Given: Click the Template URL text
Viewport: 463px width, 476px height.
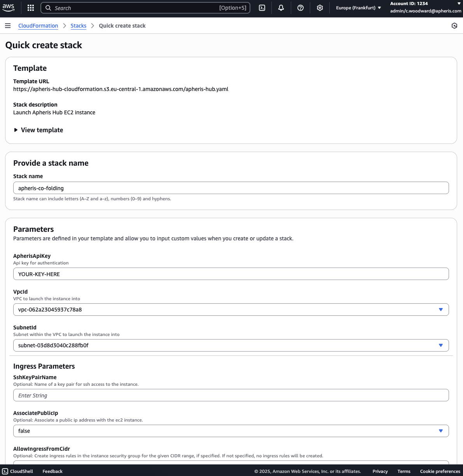Looking at the screenshot, I should coord(121,89).
